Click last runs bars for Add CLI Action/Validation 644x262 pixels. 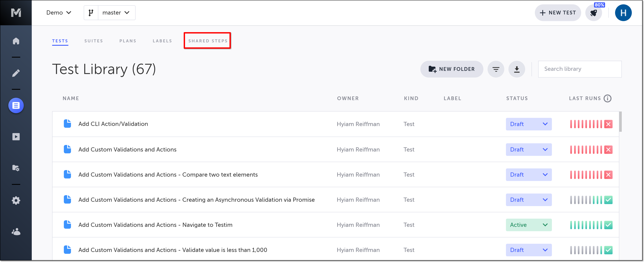[x=586, y=124]
